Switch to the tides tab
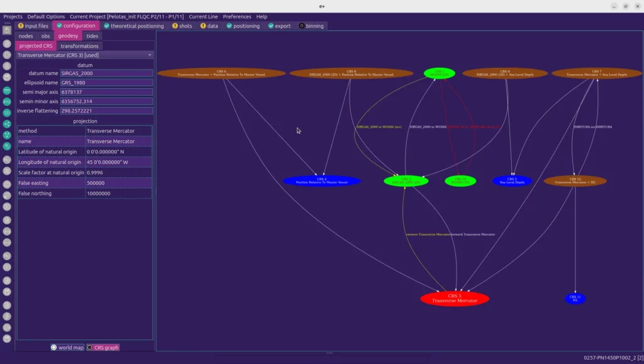Screen dimensions: 644x364 [92, 36]
